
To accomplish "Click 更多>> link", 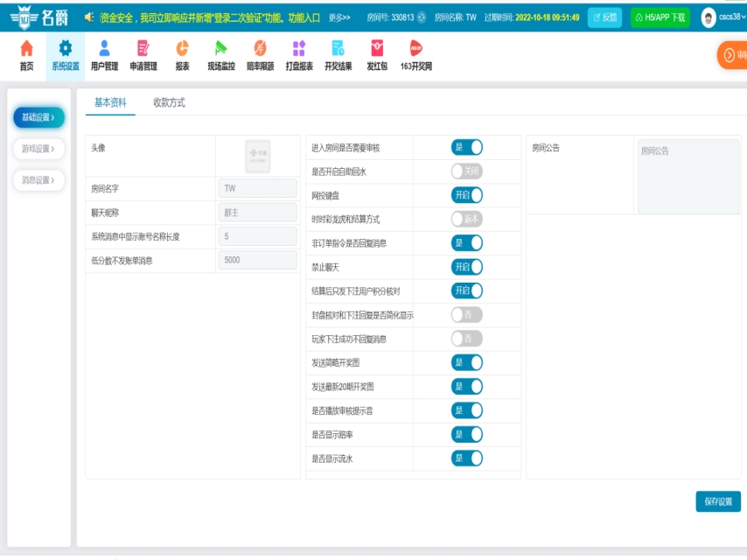I will (x=339, y=17).
